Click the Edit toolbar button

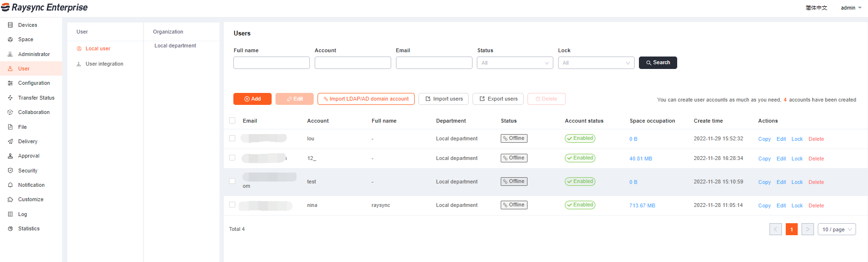click(x=295, y=99)
